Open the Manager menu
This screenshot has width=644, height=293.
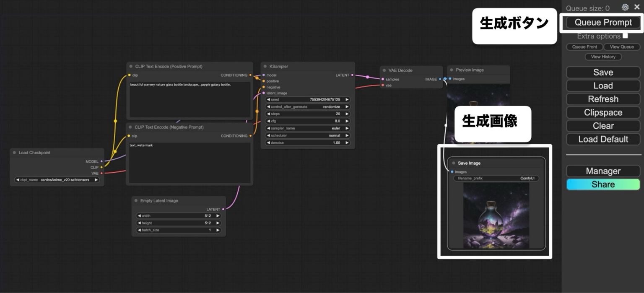point(603,171)
